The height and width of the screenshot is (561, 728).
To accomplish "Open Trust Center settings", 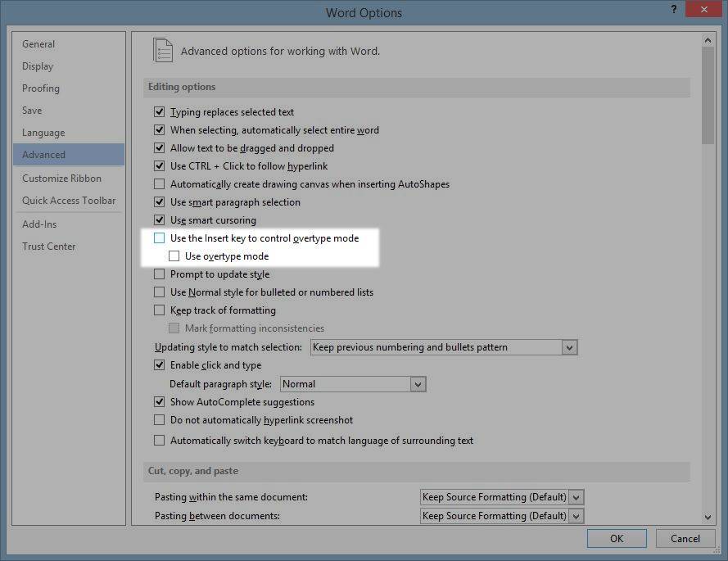I will pos(48,246).
